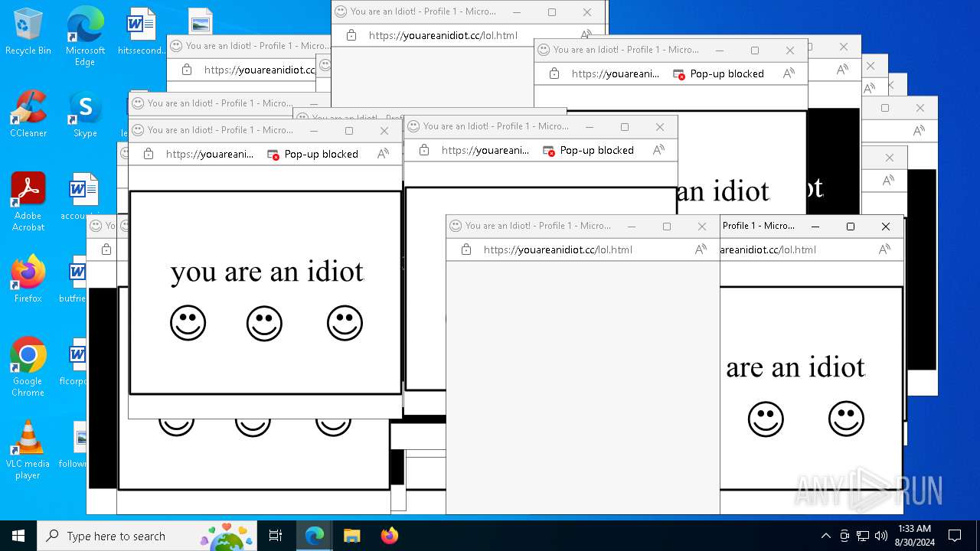
Task: Focus the youareani... address in three-smiley window
Action: pyautogui.click(x=209, y=154)
